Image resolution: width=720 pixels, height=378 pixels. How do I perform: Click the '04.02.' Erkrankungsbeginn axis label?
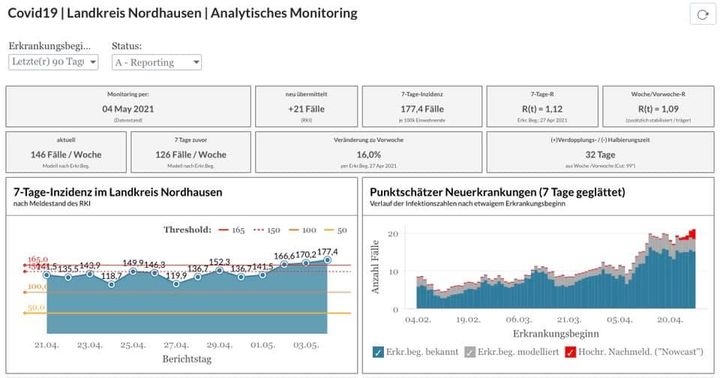418,320
